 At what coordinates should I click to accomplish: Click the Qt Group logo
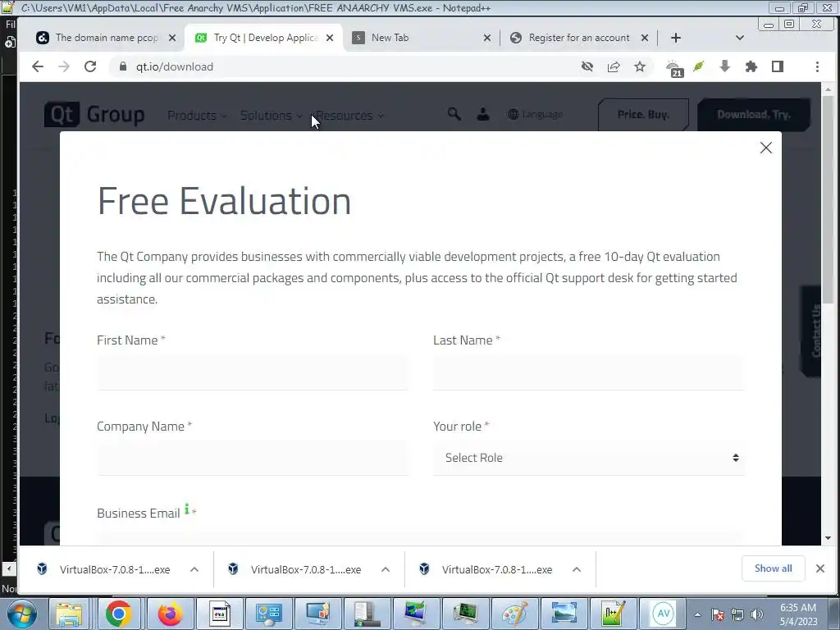[95, 114]
